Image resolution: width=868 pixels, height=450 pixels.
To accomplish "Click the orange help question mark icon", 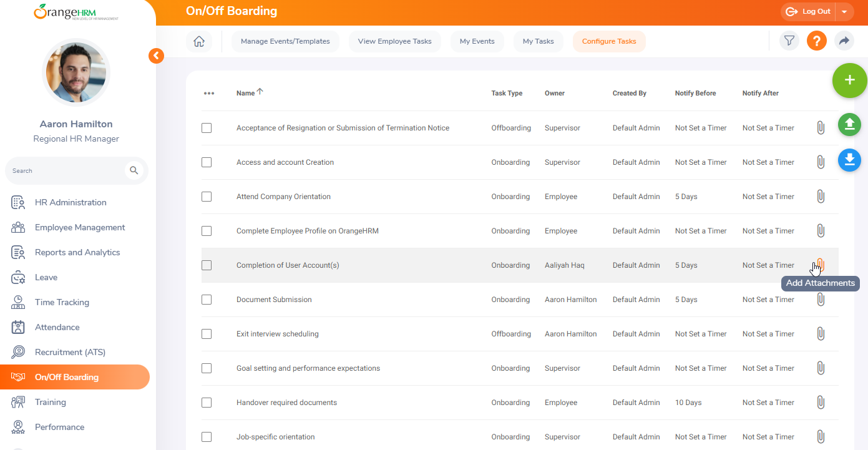I will pyautogui.click(x=817, y=41).
